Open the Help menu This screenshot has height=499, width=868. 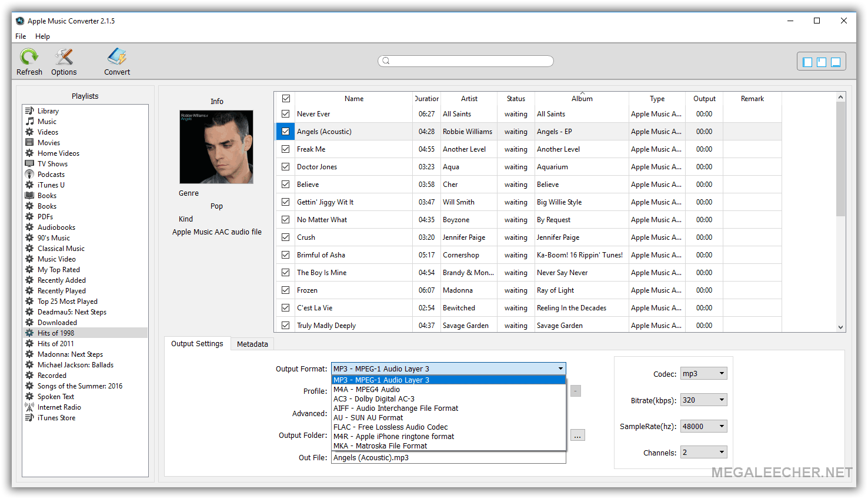tap(42, 36)
